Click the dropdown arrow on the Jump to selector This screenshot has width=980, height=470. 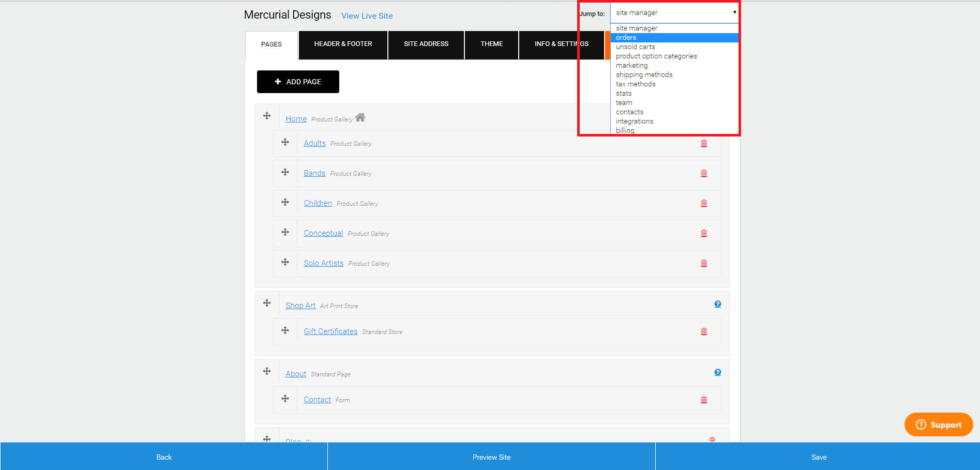(x=734, y=12)
